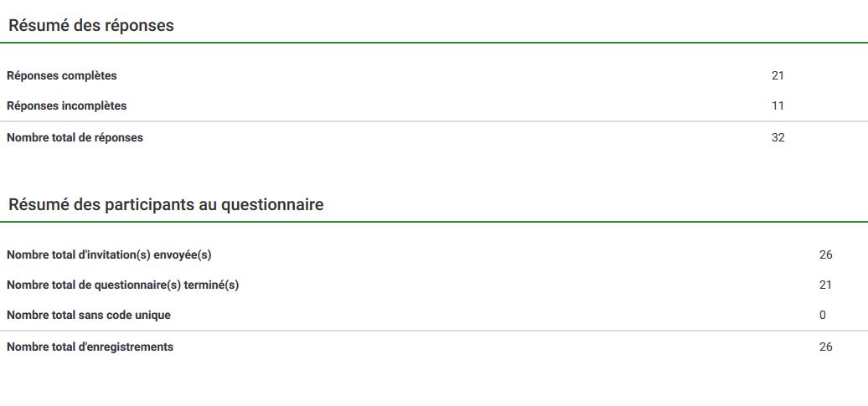Viewport: 868px width, 406px height.
Task: Click the "Résumé des réponses" heading
Action: click(91, 26)
